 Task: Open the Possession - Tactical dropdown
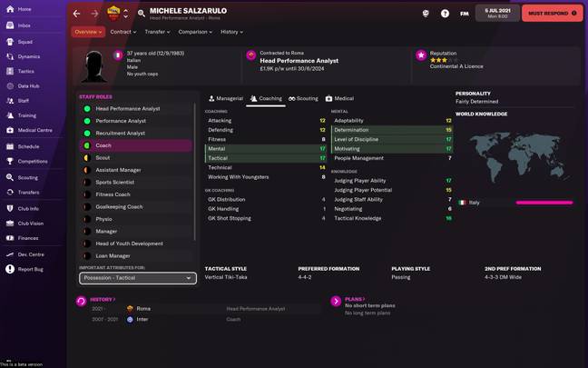138,278
